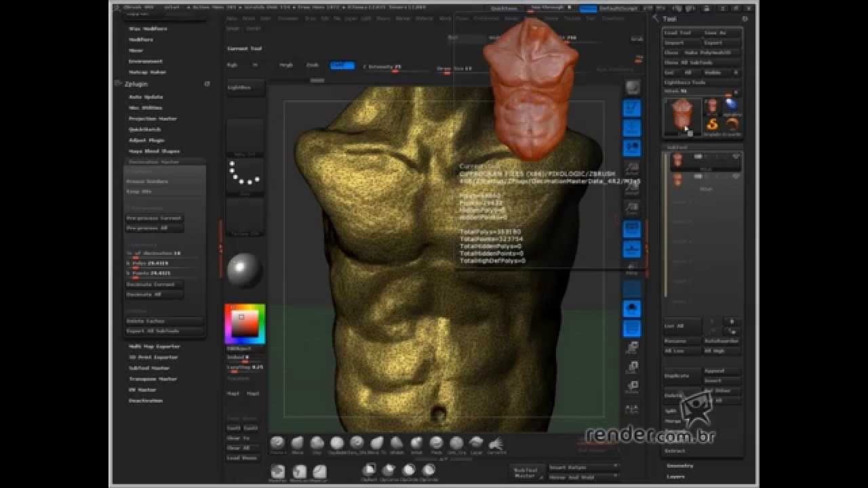Adjust the Z Intensity slider
Screen dimensions: 868x488
point(397,67)
